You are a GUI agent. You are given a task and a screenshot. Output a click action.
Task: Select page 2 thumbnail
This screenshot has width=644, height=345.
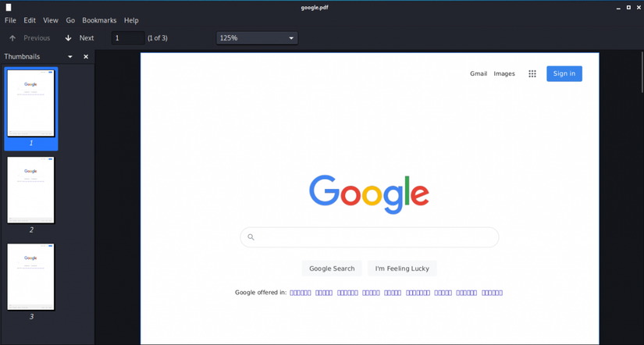click(x=30, y=190)
